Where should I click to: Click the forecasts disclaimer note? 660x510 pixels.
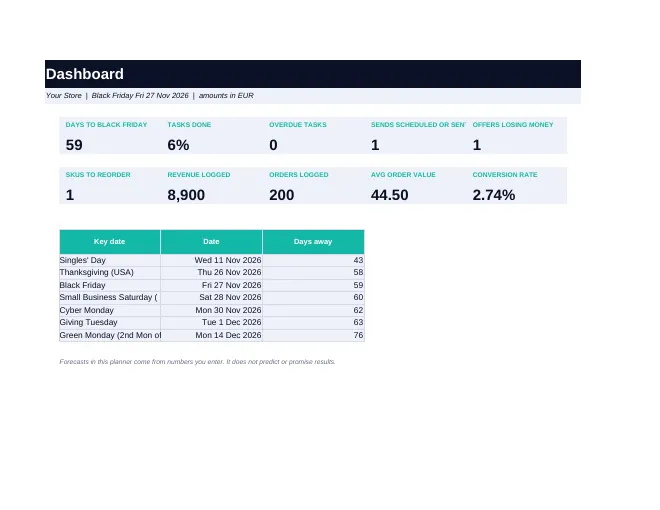[x=197, y=362]
